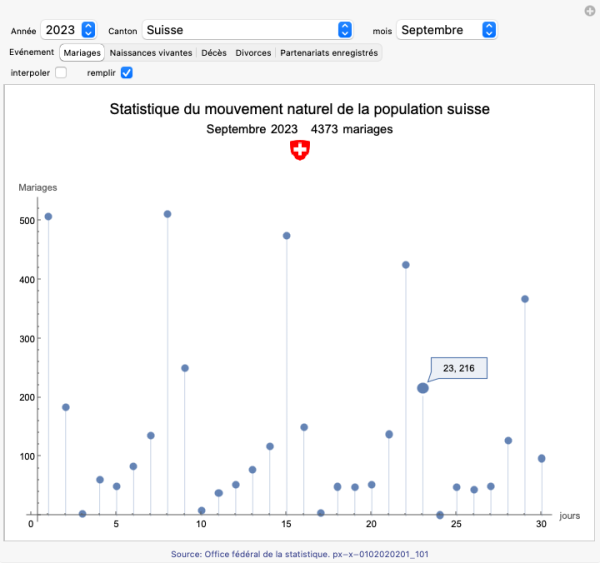
Task: Select the Décès event tab
Action: click(x=213, y=52)
